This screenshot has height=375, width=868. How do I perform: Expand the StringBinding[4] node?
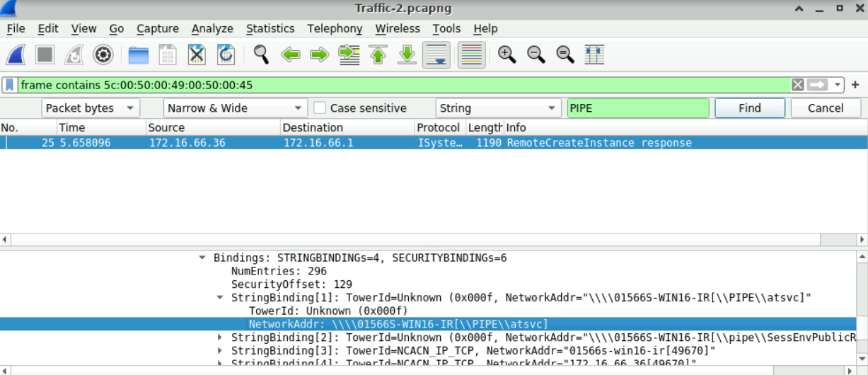tap(221, 364)
